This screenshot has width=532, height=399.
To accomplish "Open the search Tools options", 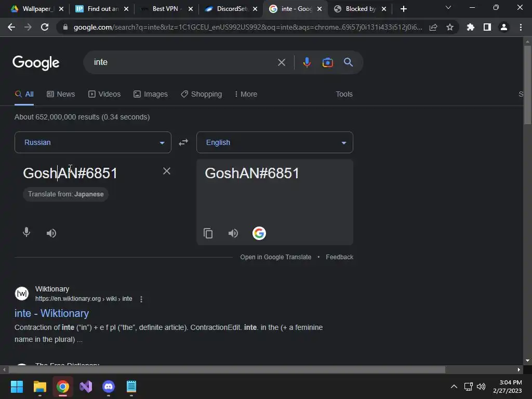I will (344, 95).
